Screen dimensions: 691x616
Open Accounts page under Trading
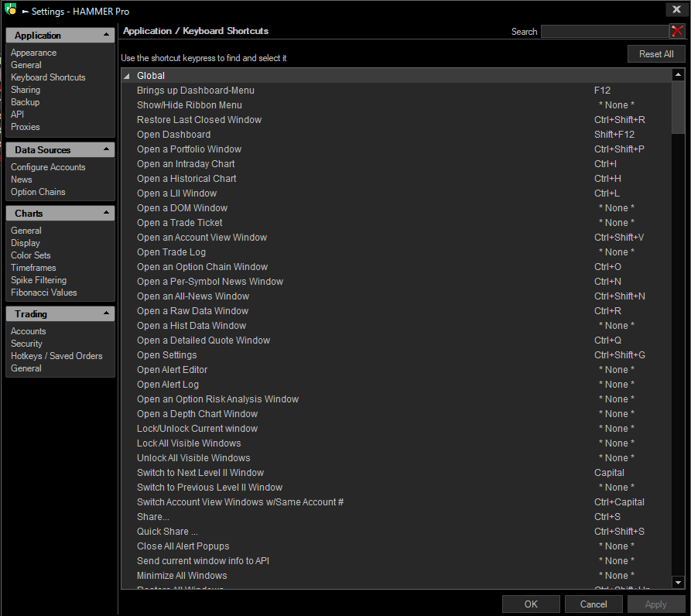coord(28,331)
